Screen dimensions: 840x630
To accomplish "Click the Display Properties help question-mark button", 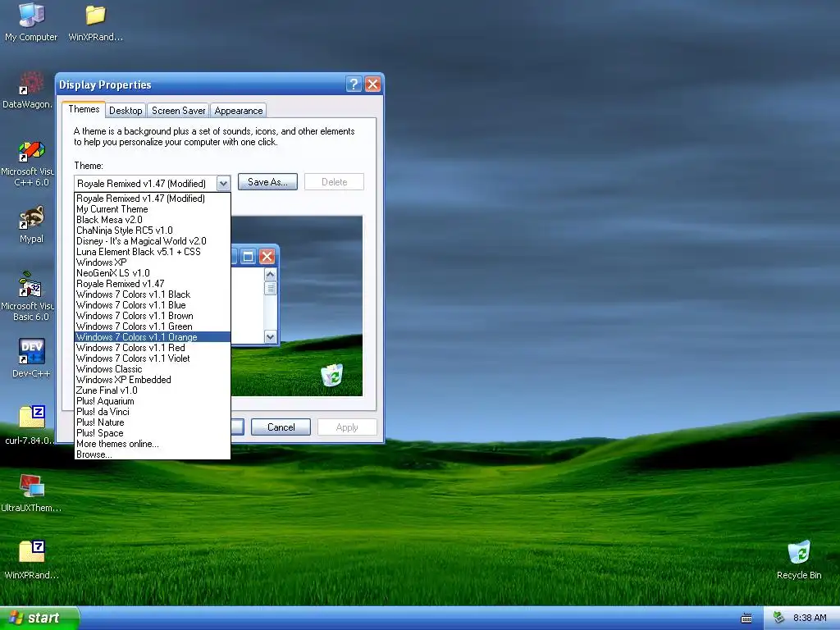I will click(354, 84).
